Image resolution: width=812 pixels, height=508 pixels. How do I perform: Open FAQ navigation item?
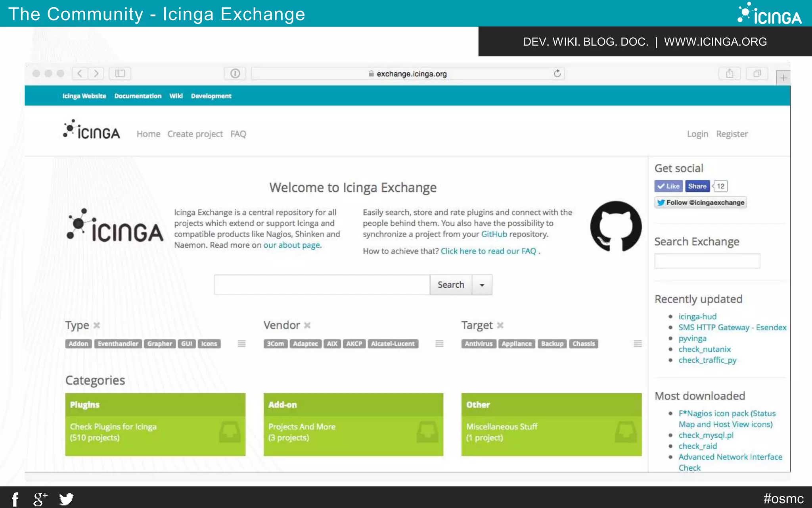click(238, 134)
